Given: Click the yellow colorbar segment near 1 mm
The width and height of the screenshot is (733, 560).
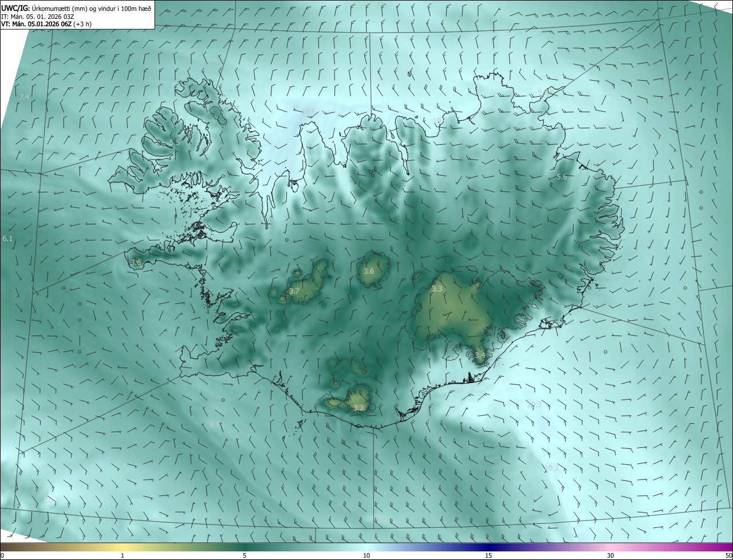Looking at the screenshot, I should click(x=123, y=547).
